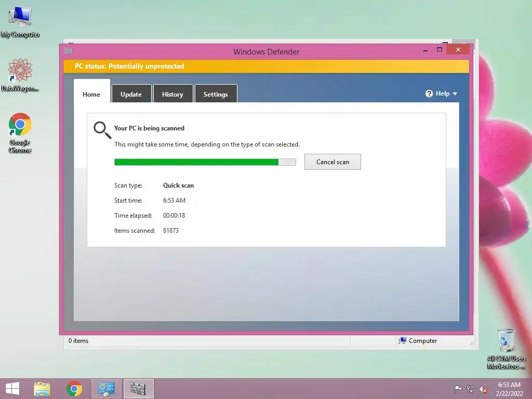Close the Windows Defender window
Image resolution: width=532 pixels, height=399 pixels.
[458, 50]
